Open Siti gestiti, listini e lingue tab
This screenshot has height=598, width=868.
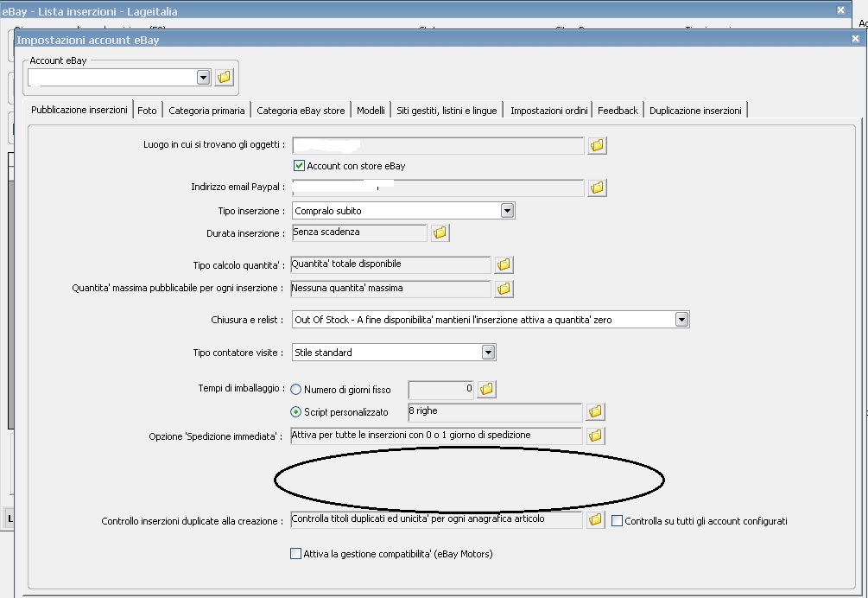click(x=447, y=111)
